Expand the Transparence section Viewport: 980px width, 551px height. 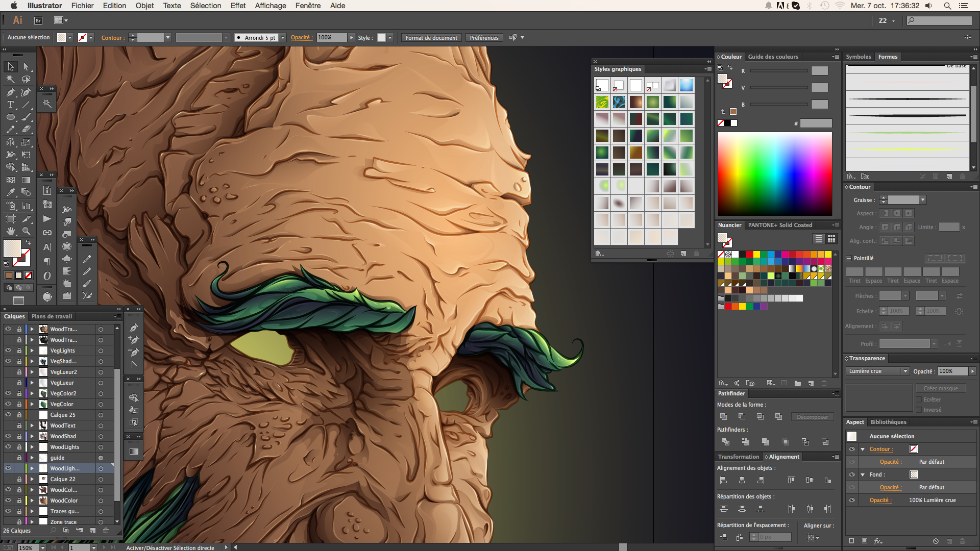(849, 358)
